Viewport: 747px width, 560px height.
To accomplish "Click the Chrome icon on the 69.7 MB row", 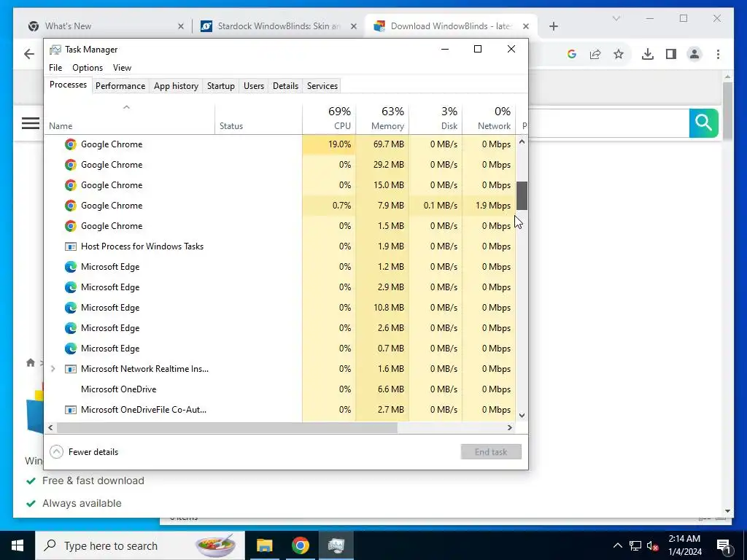I will (x=71, y=144).
